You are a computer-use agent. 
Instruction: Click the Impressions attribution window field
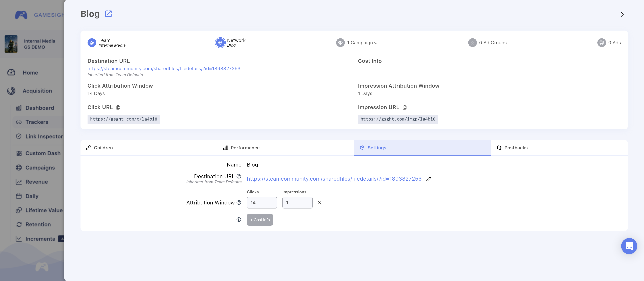(297, 203)
